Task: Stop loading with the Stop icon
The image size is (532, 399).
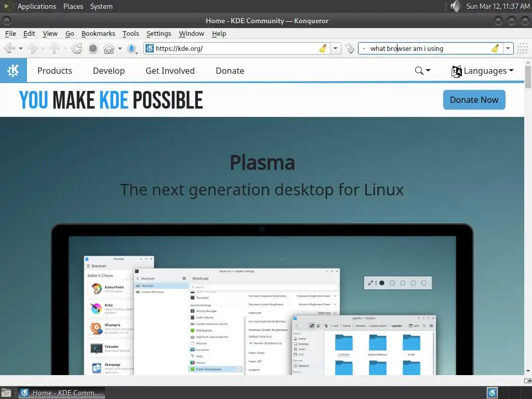Action: [93, 48]
